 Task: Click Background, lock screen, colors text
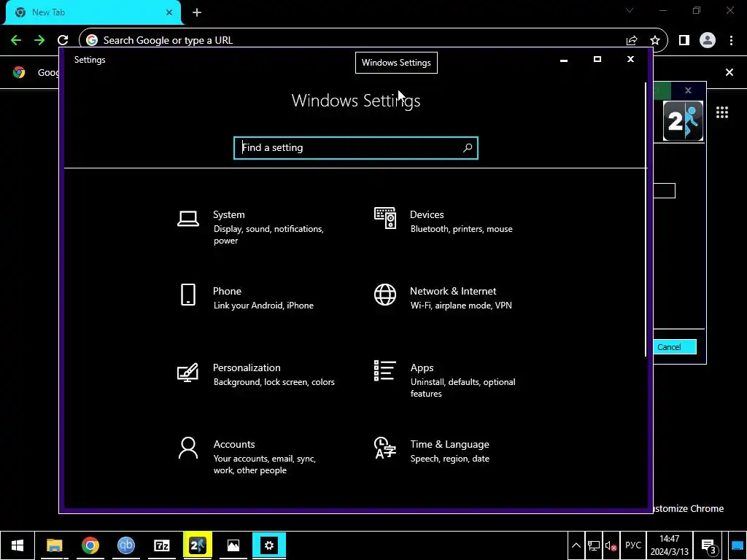click(x=274, y=382)
